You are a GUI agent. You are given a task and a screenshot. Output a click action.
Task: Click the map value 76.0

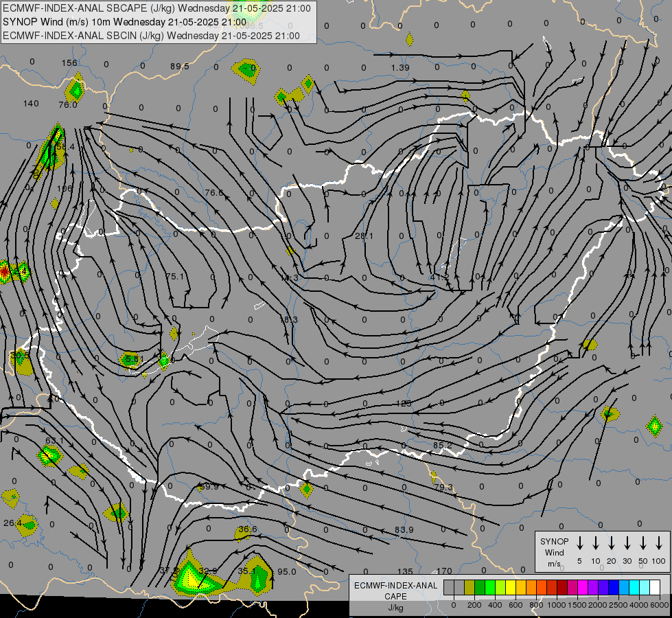coord(68,104)
